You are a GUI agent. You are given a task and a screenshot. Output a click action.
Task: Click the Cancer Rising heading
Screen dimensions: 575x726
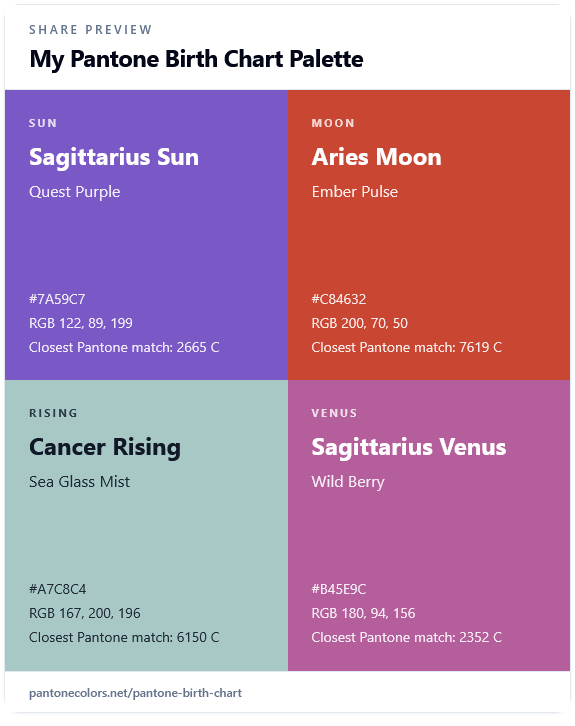click(105, 447)
